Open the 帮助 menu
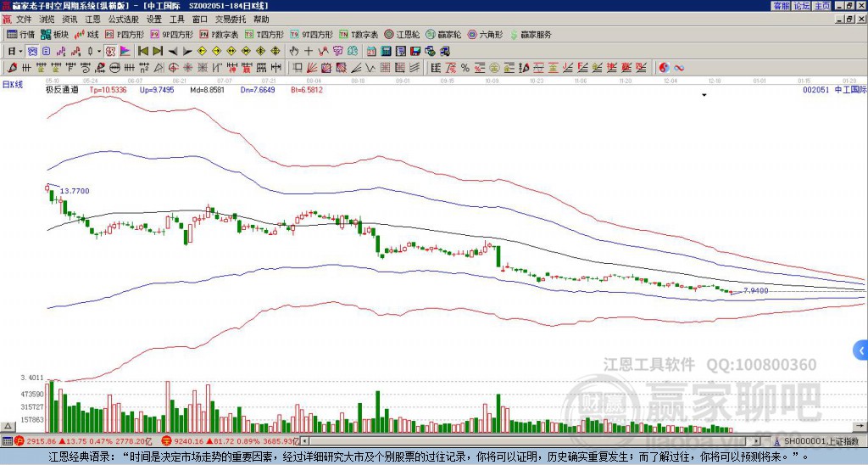 coord(261,20)
